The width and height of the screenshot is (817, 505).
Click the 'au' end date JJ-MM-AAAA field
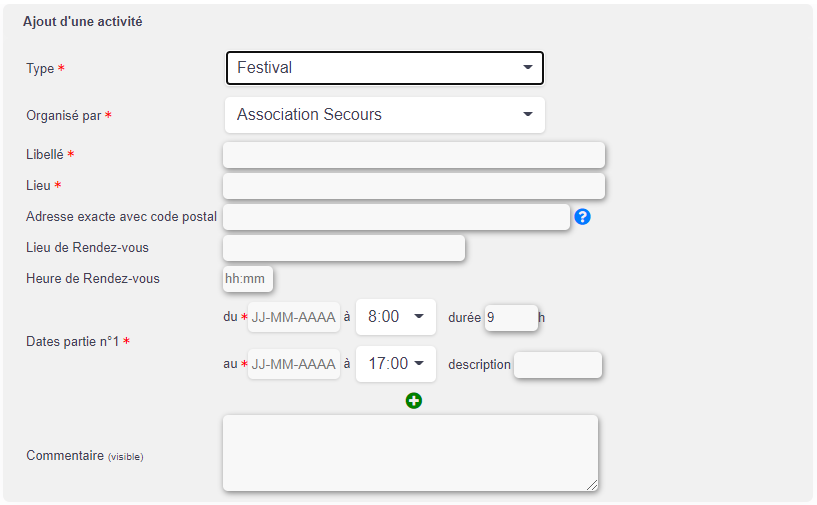point(294,364)
